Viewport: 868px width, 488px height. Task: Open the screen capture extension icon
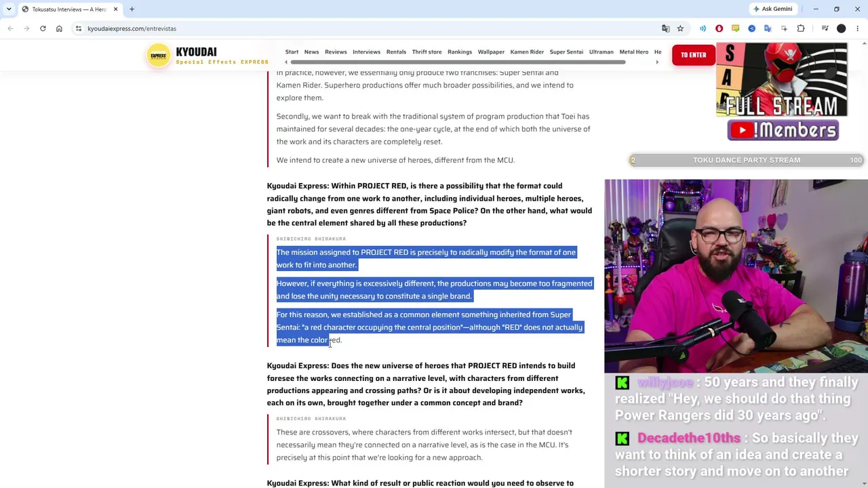(784, 28)
